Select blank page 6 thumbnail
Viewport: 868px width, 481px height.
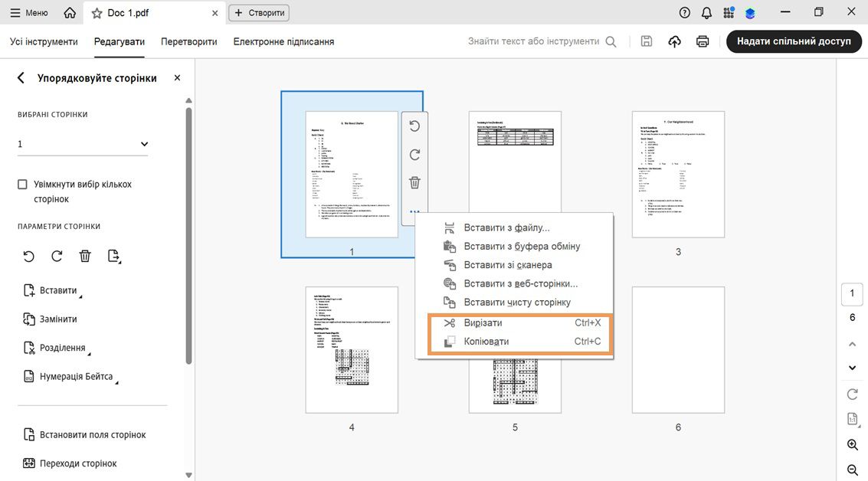[678, 350]
